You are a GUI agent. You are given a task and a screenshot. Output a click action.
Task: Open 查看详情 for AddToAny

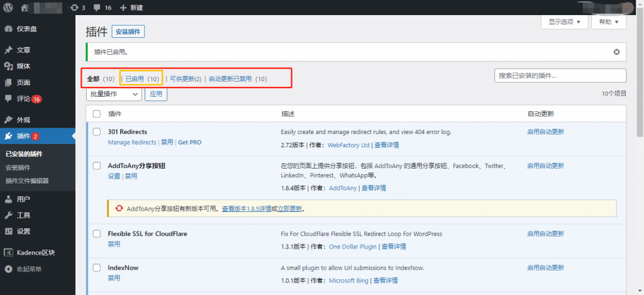coord(374,188)
